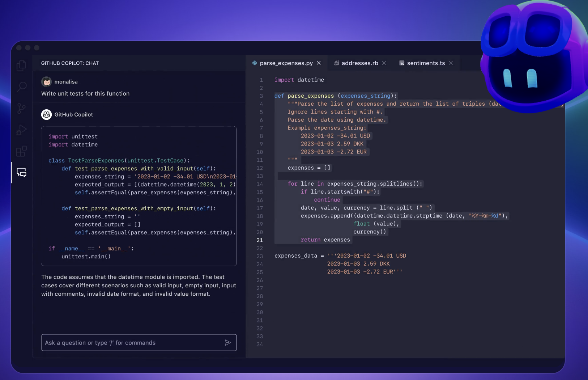Open Run and Debug view
This screenshot has width=588, height=380.
(x=21, y=130)
